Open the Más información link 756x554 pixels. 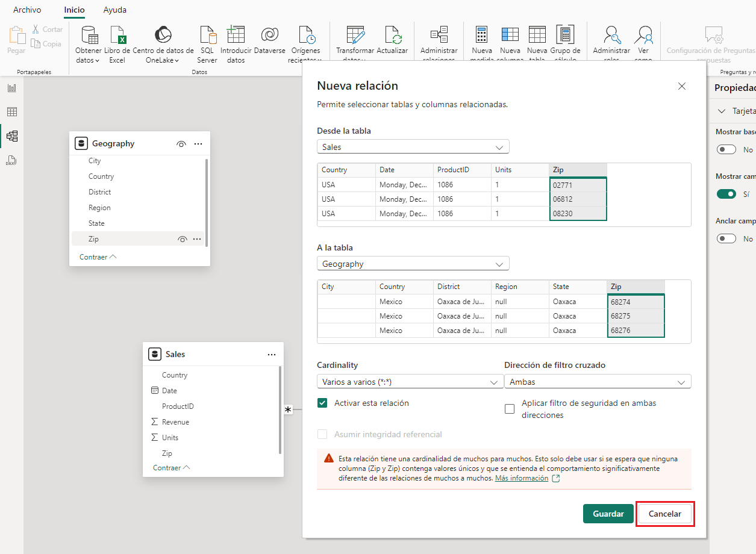point(522,478)
